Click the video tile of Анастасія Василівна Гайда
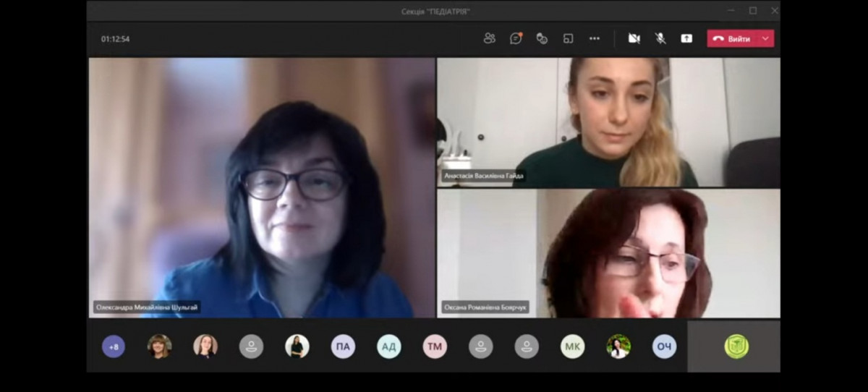Viewport: 868px width, 392px height. coord(608,122)
